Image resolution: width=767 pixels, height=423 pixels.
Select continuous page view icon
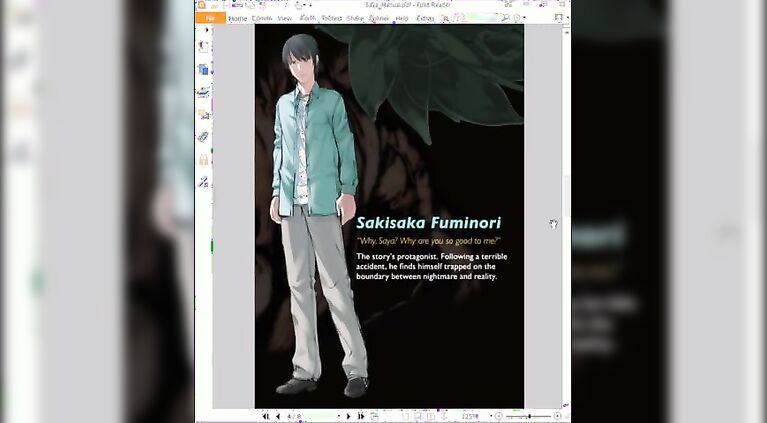click(418, 416)
